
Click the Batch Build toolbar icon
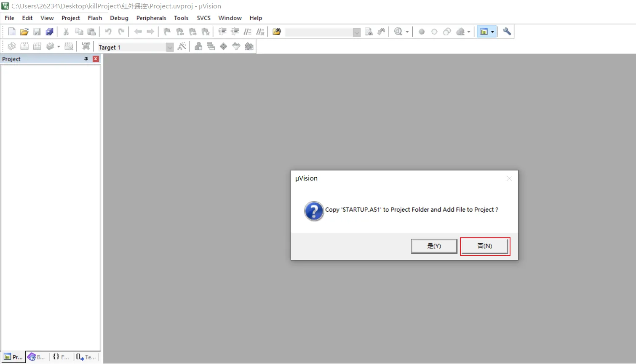(x=50, y=46)
